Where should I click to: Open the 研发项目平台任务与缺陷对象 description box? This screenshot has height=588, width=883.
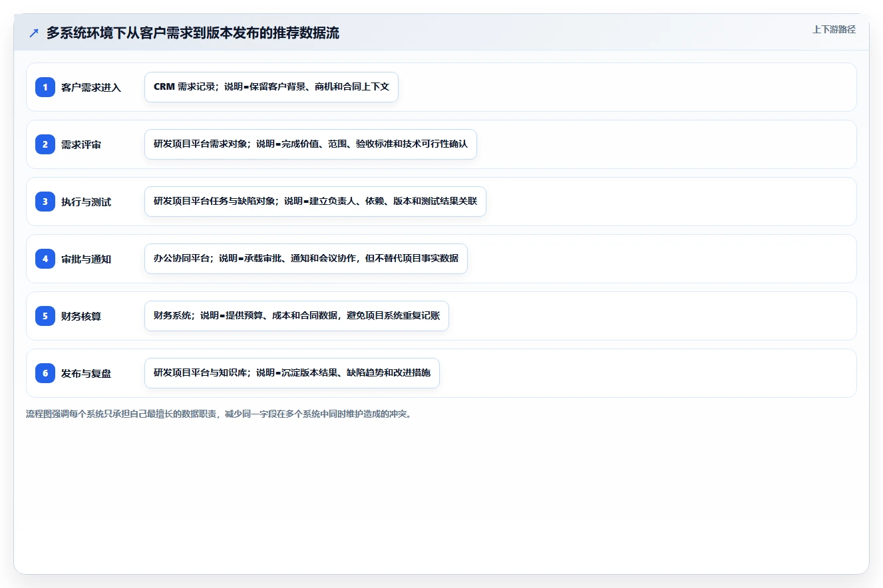[x=315, y=202]
